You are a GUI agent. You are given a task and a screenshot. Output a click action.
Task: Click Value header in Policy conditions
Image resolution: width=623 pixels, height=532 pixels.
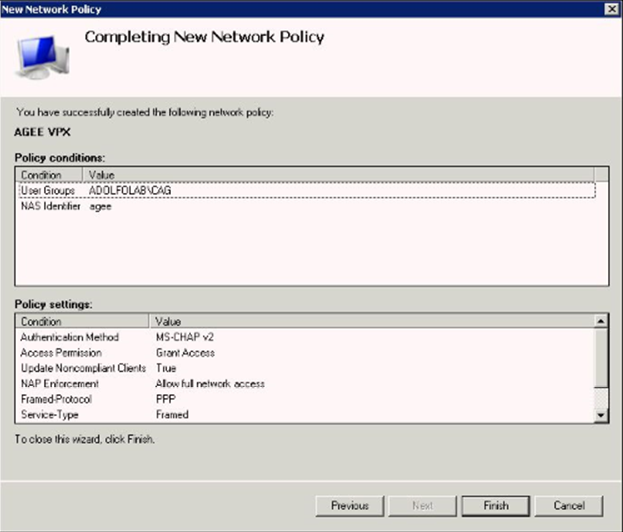(338, 175)
